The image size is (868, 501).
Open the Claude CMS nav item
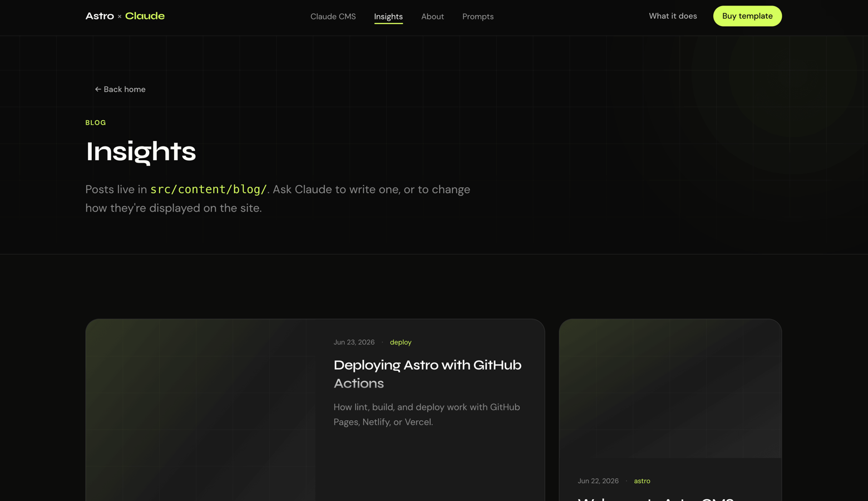(333, 17)
